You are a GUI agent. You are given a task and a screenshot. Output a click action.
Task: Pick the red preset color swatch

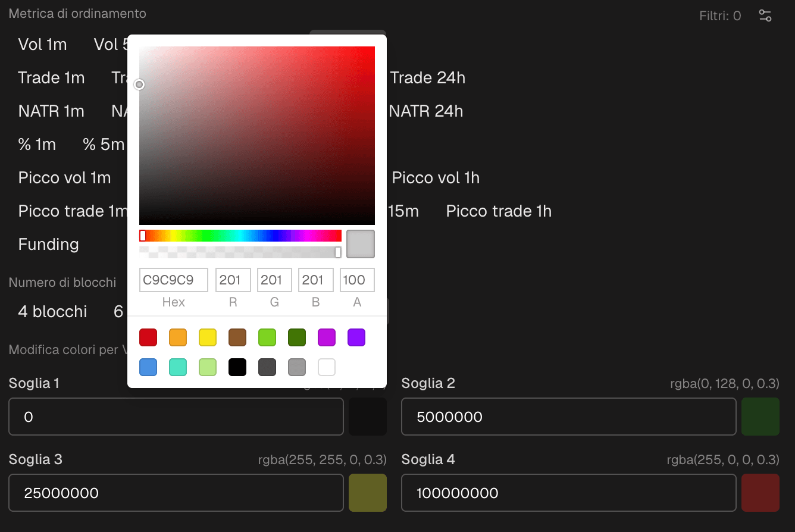148,338
